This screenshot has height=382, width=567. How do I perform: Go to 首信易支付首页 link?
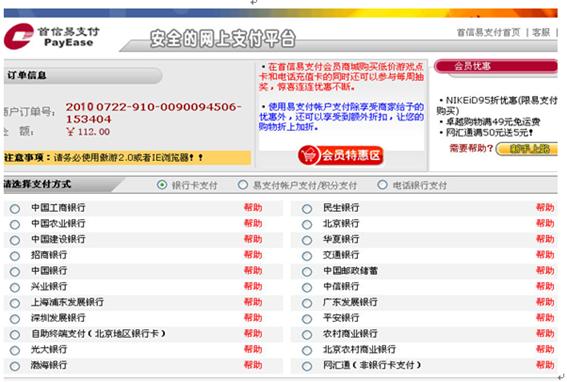[x=489, y=32]
